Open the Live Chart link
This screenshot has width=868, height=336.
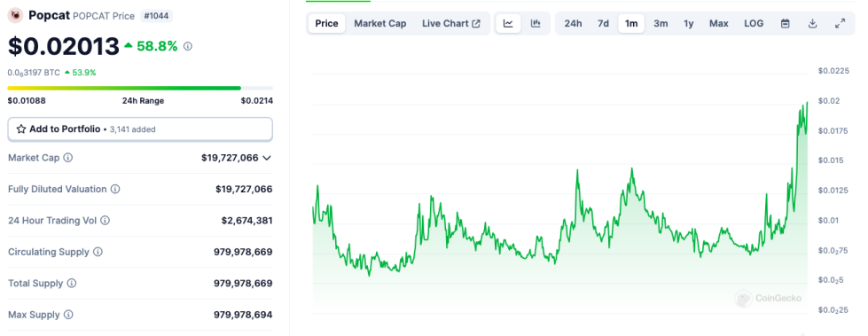coord(451,23)
